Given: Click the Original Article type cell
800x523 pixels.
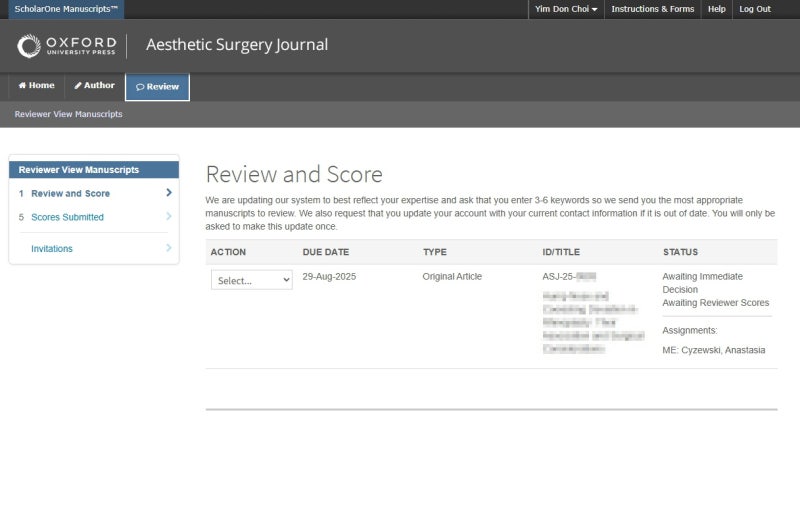Looking at the screenshot, I should coord(452,277).
